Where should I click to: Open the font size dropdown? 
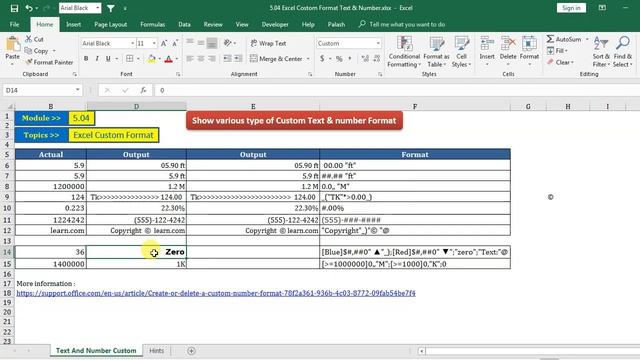(154, 43)
